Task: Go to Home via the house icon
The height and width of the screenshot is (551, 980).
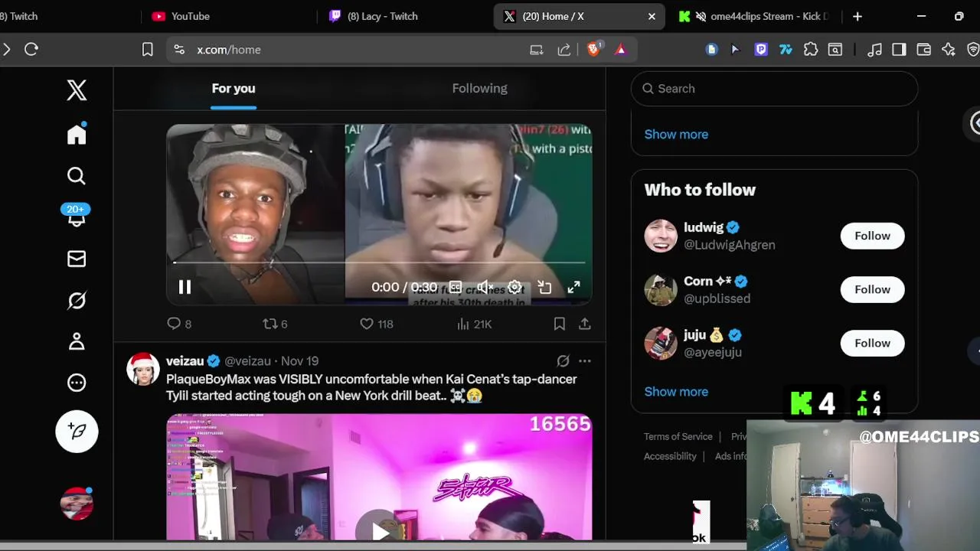Action: pos(77,134)
